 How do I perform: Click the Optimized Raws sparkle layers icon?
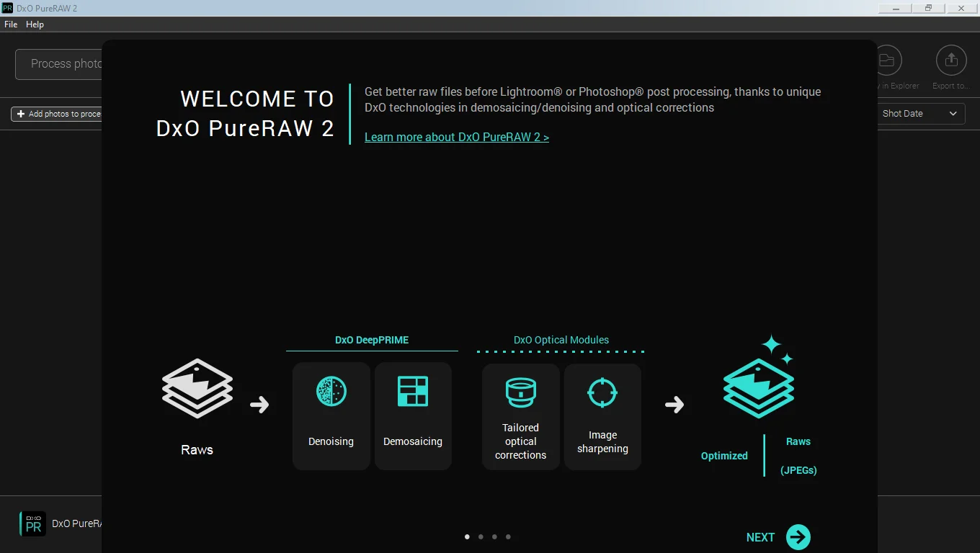point(759,377)
